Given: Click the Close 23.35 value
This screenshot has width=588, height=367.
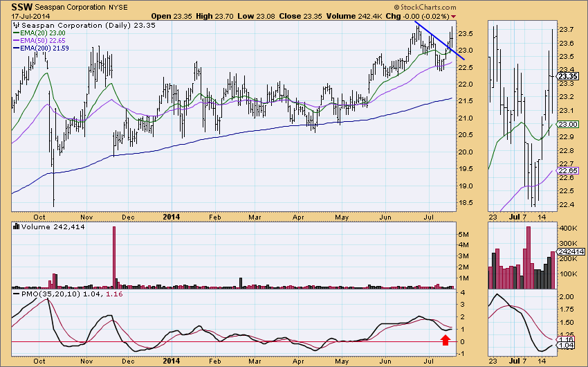Looking at the screenshot, I should (x=300, y=16).
